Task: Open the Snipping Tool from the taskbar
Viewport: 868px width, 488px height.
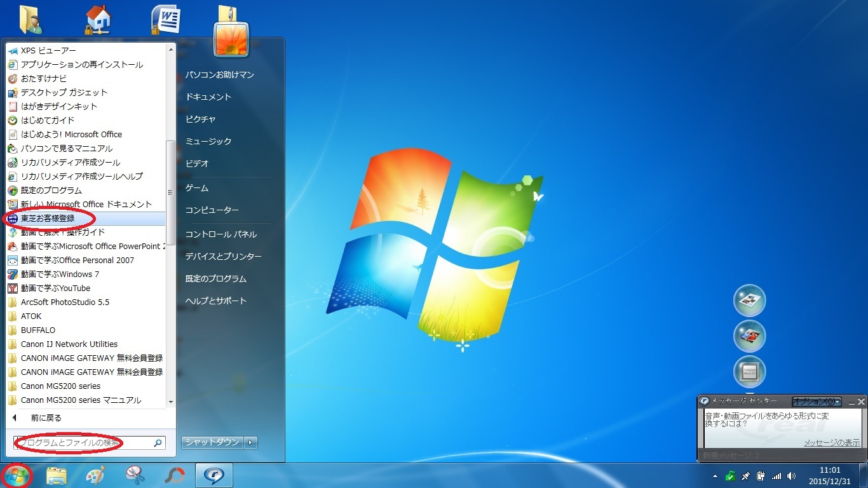Action: coord(135,475)
